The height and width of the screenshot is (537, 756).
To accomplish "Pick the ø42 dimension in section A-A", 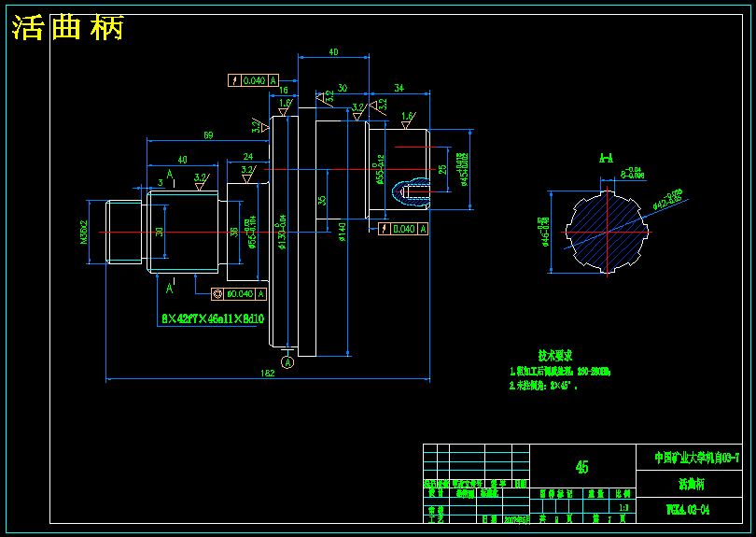I will [667, 199].
